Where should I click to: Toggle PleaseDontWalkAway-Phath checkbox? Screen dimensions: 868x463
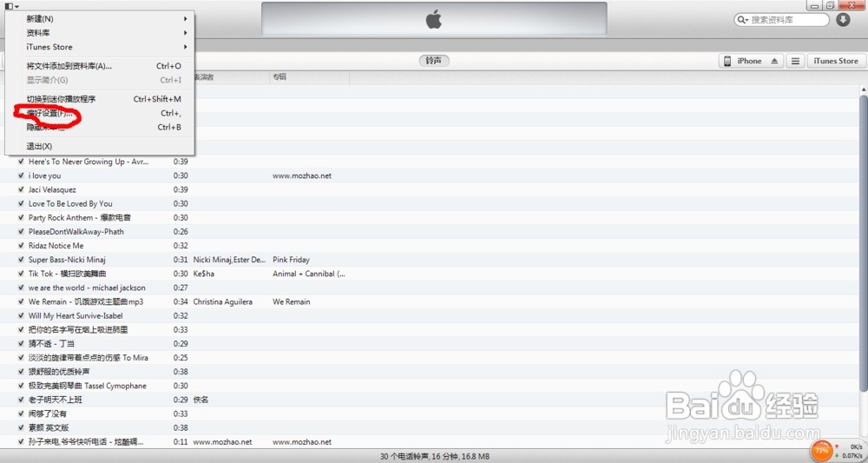point(21,231)
